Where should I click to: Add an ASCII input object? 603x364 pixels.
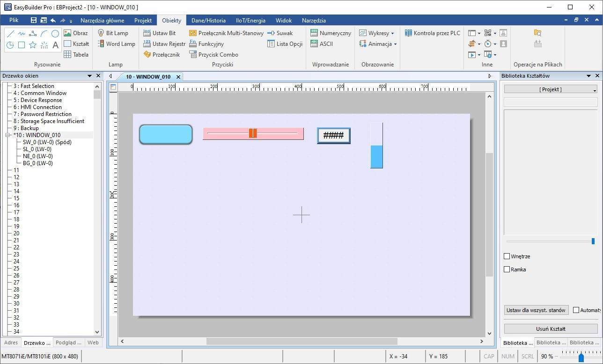click(x=322, y=44)
